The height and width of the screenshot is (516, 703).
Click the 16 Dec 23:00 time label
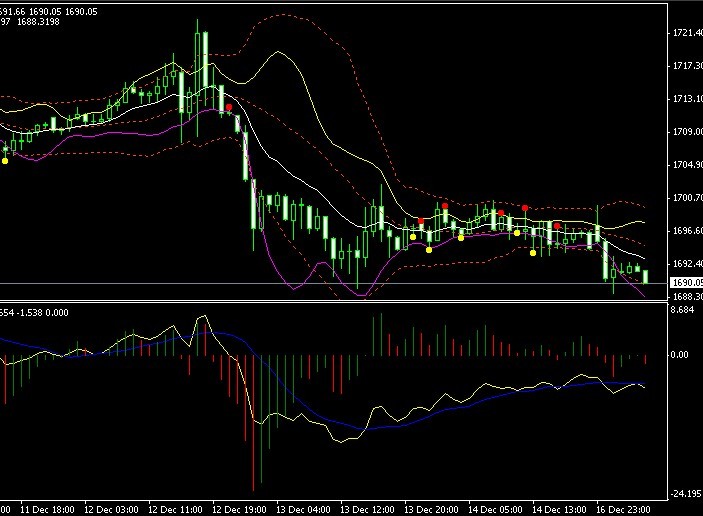pyautogui.click(x=623, y=510)
